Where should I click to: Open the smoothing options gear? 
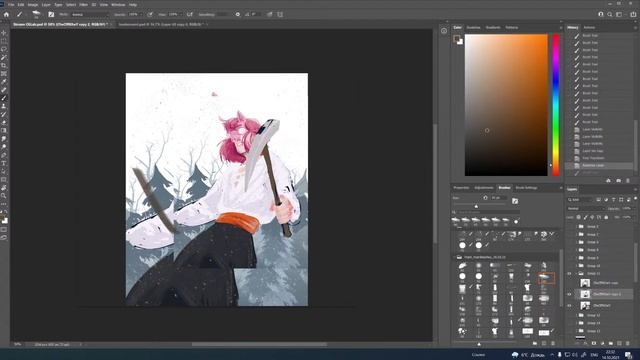[x=238, y=14]
